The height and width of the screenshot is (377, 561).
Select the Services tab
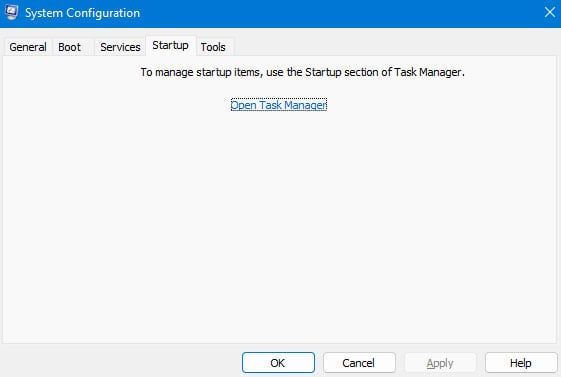pyautogui.click(x=120, y=47)
